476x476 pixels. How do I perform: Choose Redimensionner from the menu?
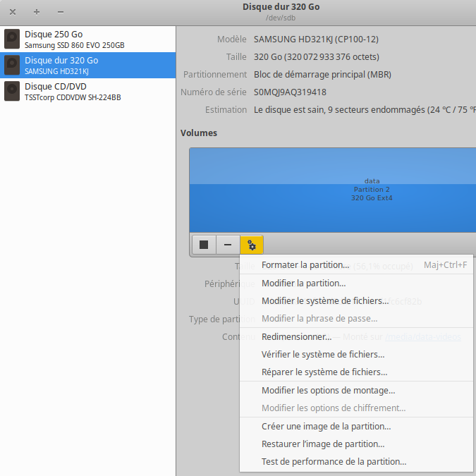tap(356, 336)
